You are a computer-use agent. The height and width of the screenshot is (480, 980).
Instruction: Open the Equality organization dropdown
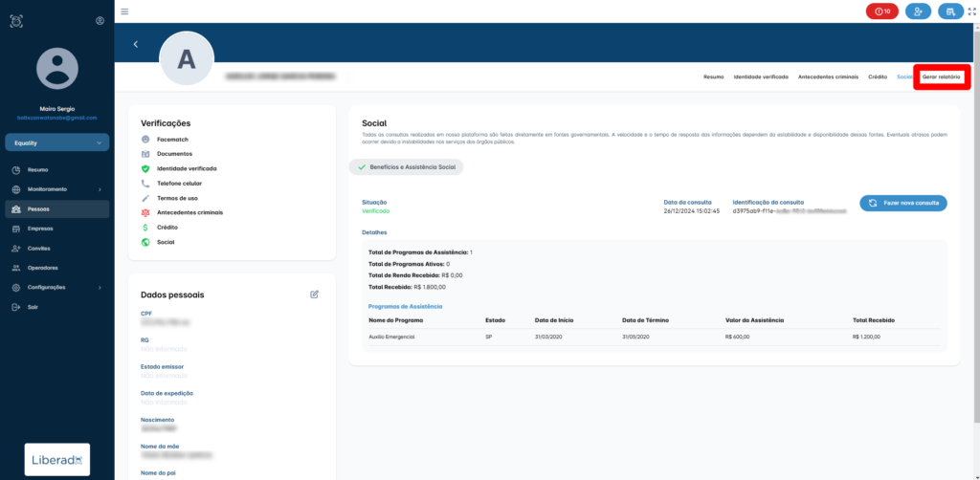pyautogui.click(x=57, y=142)
